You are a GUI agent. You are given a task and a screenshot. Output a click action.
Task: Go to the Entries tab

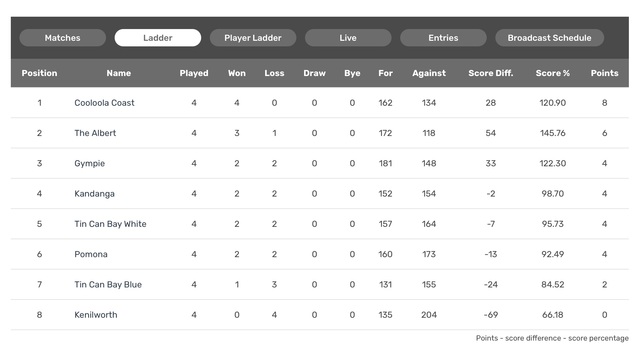[x=443, y=38]
